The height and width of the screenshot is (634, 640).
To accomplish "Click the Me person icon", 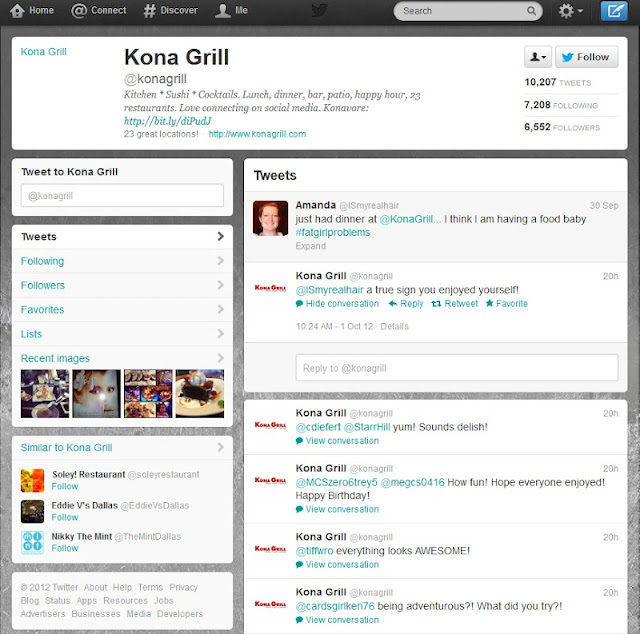I will tap(223, 11).
